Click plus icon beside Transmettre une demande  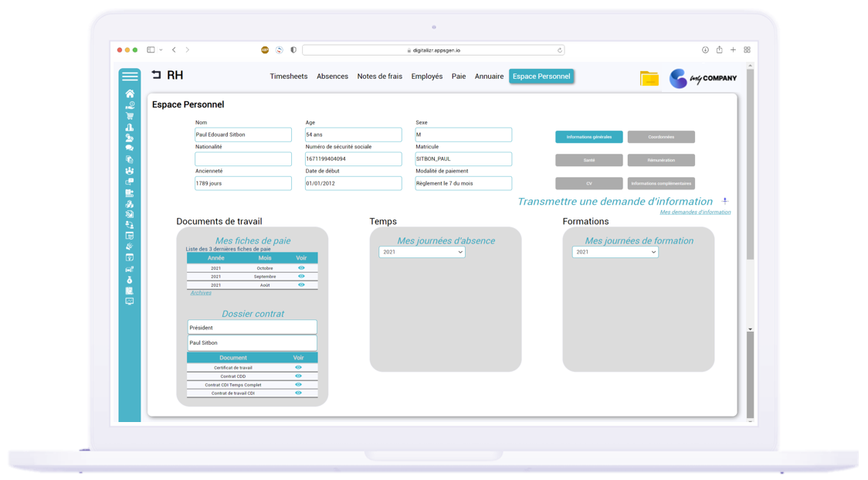[x=724, y=201]
